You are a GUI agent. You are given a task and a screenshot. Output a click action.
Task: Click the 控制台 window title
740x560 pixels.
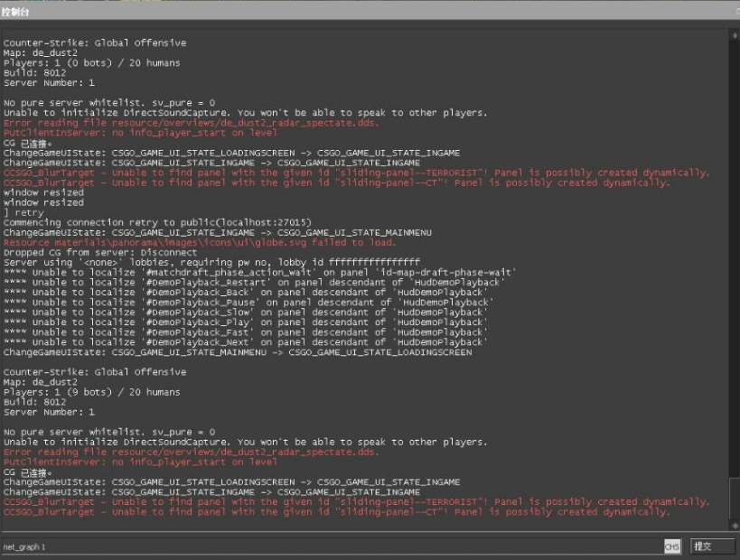point(15,12)
